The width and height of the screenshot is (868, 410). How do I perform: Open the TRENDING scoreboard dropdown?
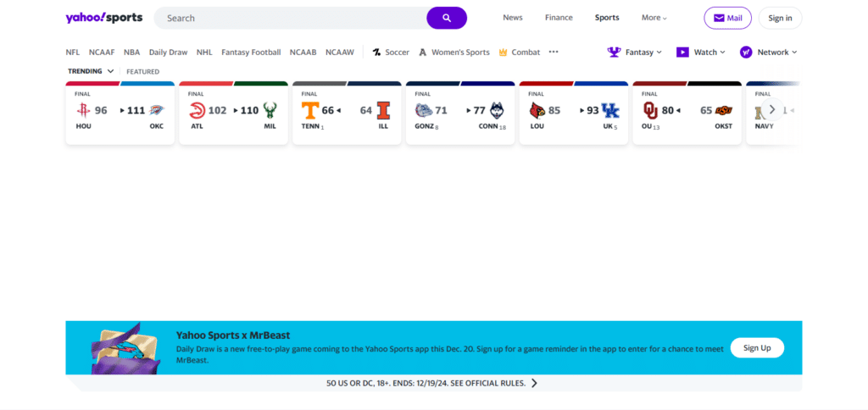(91, 71)
